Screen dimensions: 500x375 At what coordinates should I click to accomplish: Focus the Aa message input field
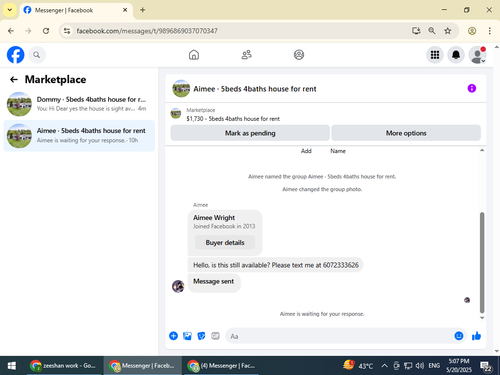click(340, 336)
